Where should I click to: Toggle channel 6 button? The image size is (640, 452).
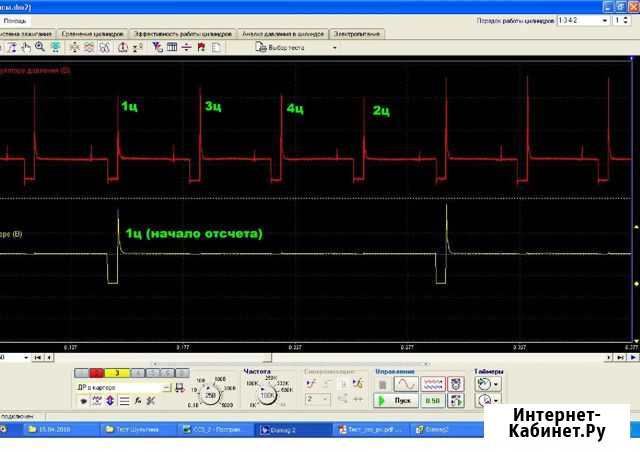coord(167,373)
